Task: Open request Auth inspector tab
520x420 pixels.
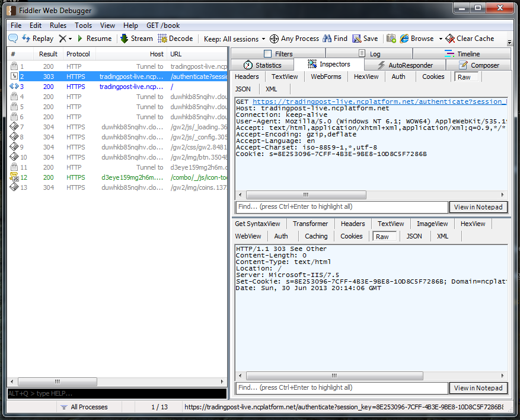Action: (398, 77)
